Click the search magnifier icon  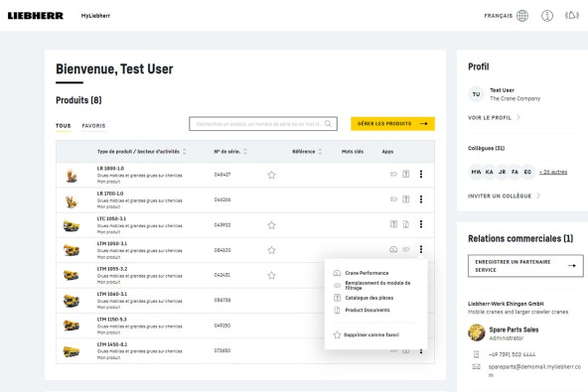pyautogui.click(x=328, y=124)
